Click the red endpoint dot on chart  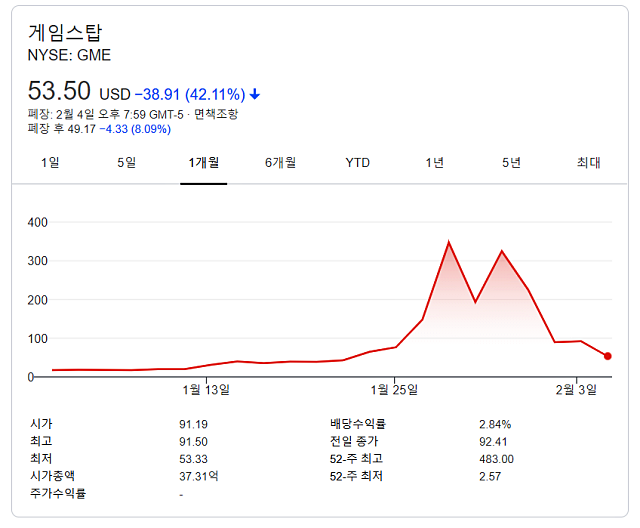(x=608, y=356)
